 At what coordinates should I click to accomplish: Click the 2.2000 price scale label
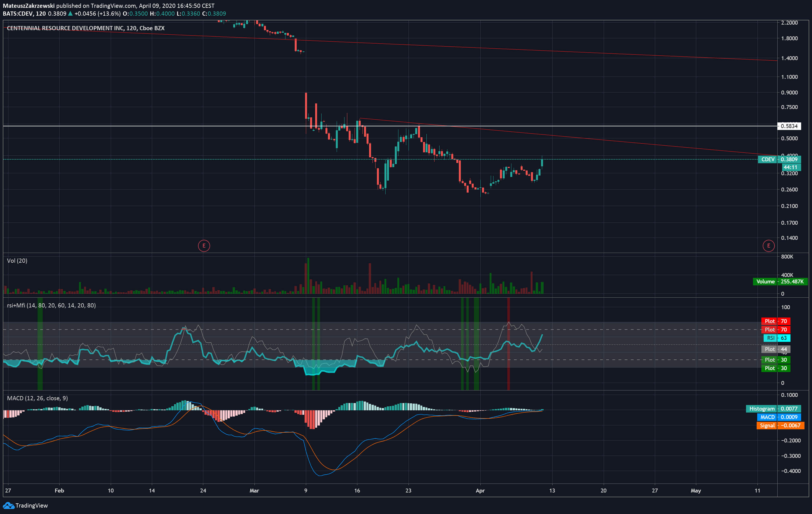point(789,23)
